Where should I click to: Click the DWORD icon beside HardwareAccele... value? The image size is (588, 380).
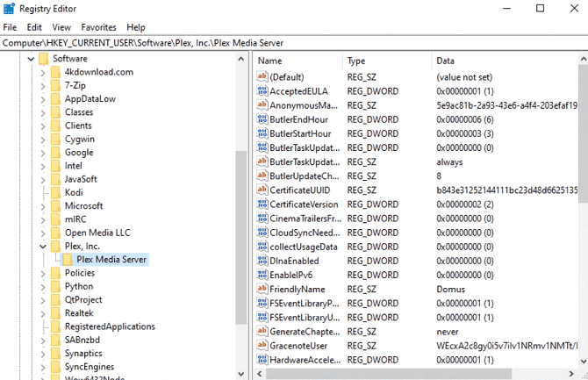pyautogui.click(x=262, y=359)
